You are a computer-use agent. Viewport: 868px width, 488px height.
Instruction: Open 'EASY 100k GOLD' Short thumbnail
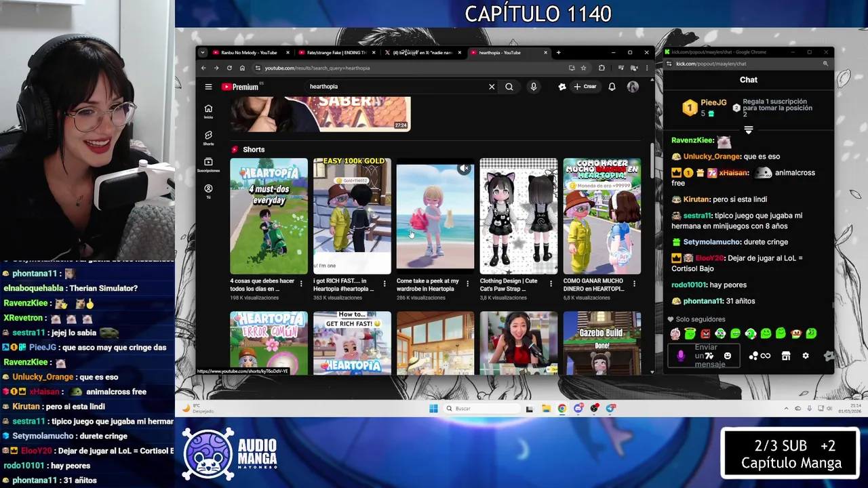pos(352,216)
